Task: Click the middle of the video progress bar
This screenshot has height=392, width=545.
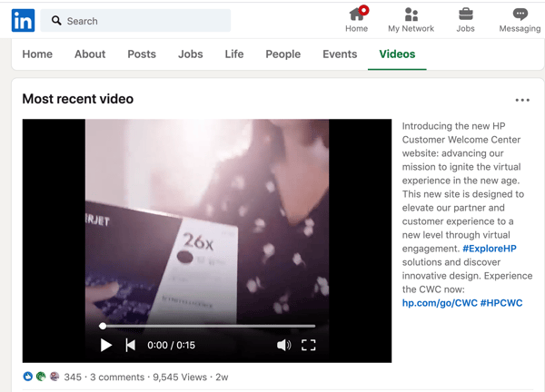Action: point(209,326)
